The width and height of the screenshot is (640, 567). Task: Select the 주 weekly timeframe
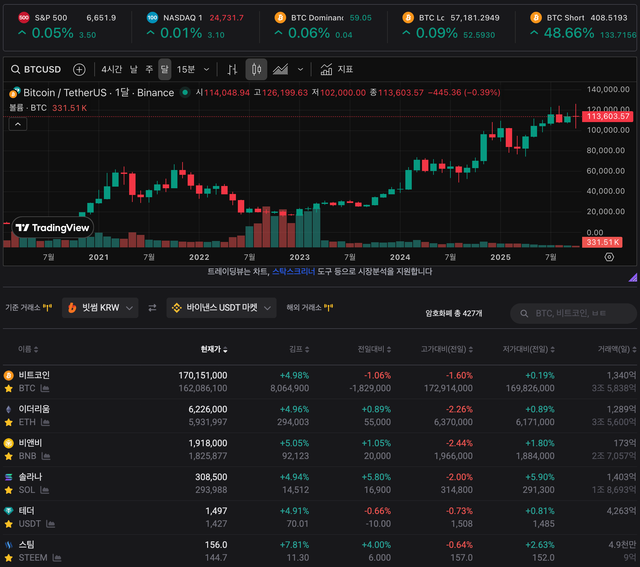point(149,69)
